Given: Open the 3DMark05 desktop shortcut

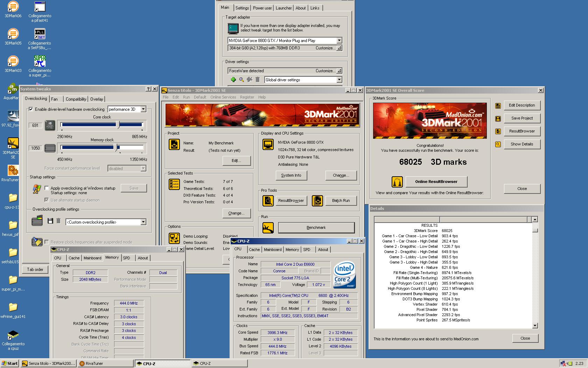Looking at the screenshot, I should 13,34.
